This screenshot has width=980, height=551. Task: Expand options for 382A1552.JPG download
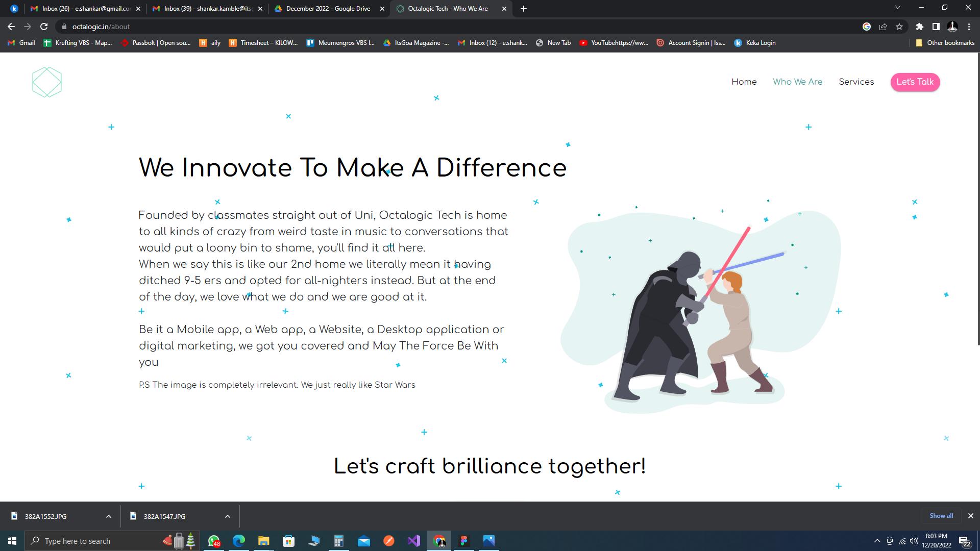[109, 516]
